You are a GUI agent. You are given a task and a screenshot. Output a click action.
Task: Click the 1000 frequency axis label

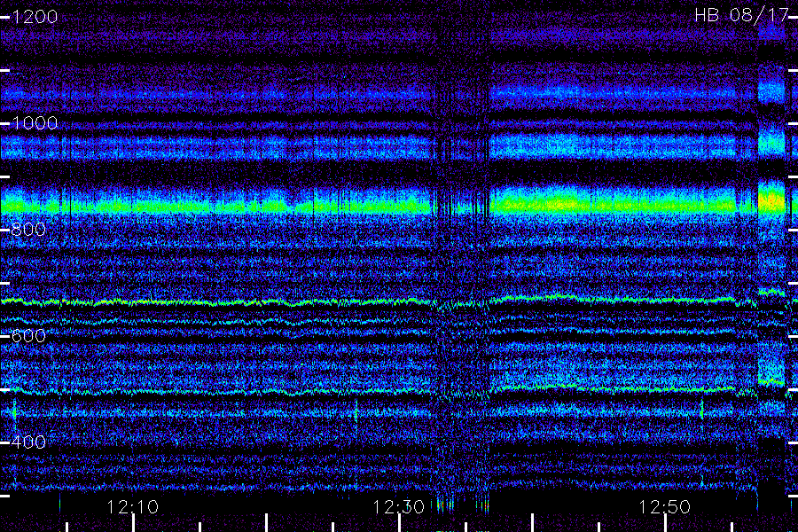pyautogui.click(x=35, y=123)
